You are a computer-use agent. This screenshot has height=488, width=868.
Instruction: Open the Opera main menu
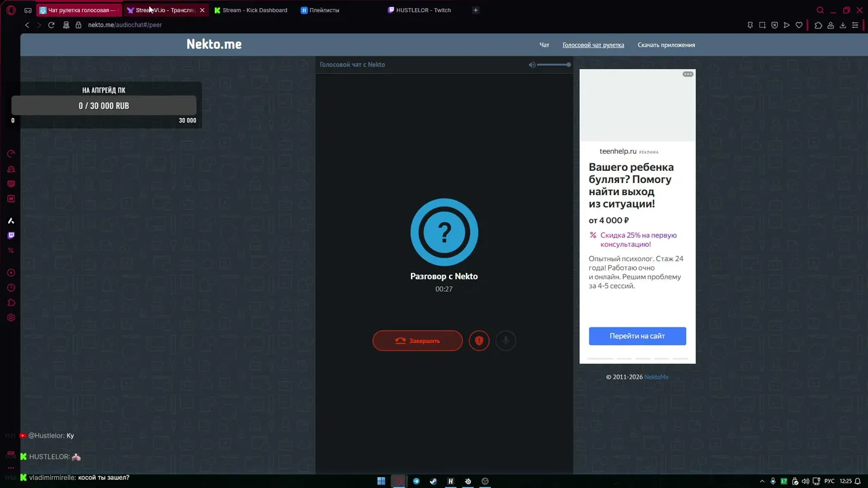(11, 10)
